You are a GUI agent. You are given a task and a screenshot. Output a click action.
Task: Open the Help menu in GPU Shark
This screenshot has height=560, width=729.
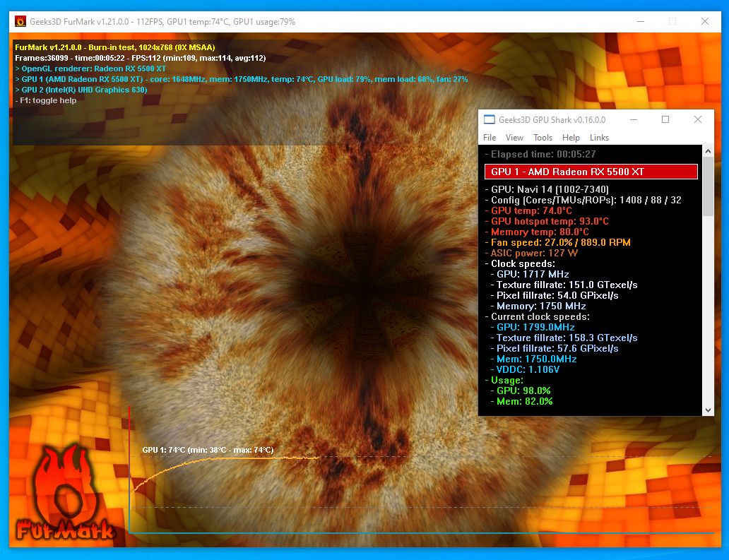(x=571, y=138)
